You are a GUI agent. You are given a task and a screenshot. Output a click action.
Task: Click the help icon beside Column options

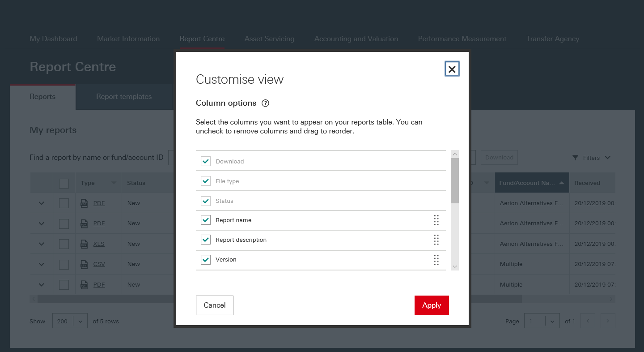(x=265, y=103)
